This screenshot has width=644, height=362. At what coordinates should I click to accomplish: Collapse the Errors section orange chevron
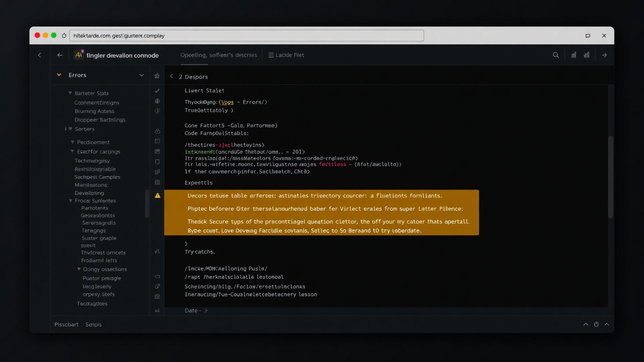click(59, 75)
